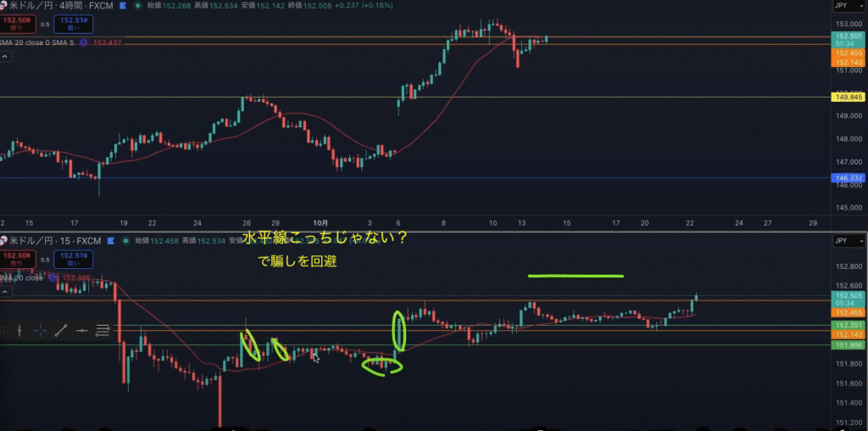Click the SMA value 152.305 on lower chart
Image resolution: width=868 pixels, height=431 pixels.
[x=75, y=278]
